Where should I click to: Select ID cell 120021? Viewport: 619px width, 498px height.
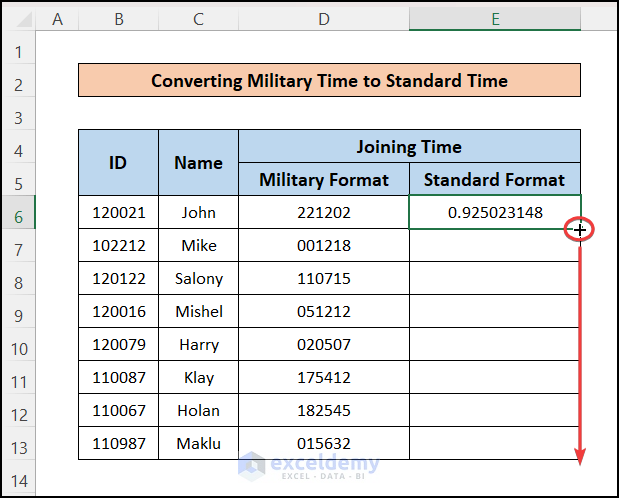click(118, 212)
